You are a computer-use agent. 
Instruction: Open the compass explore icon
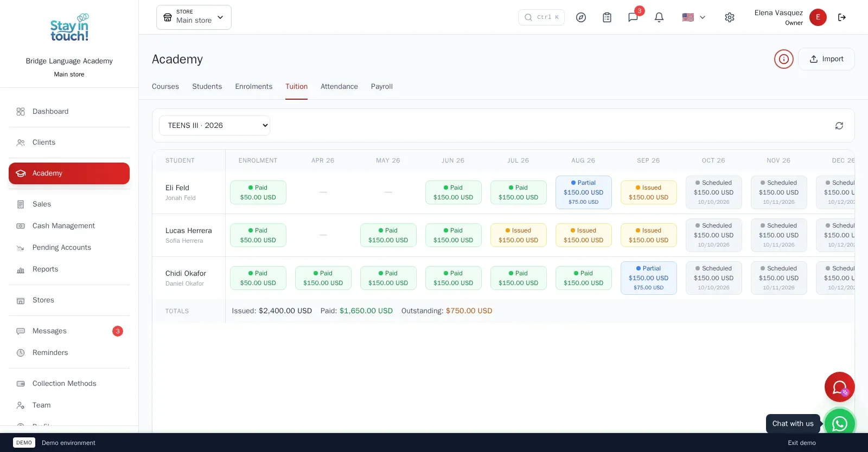pos(581,17)
